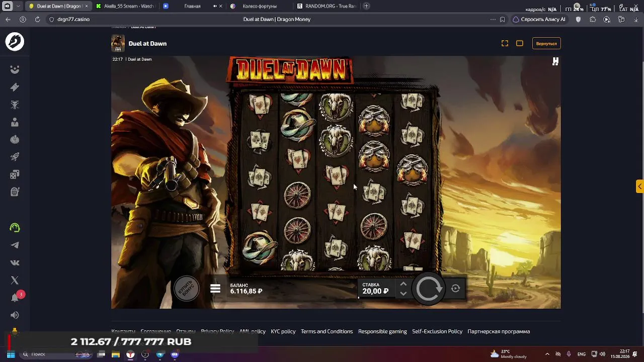Switch the ENG input language
This screenshot has height=362, width=644.
[x=582, y=354]
